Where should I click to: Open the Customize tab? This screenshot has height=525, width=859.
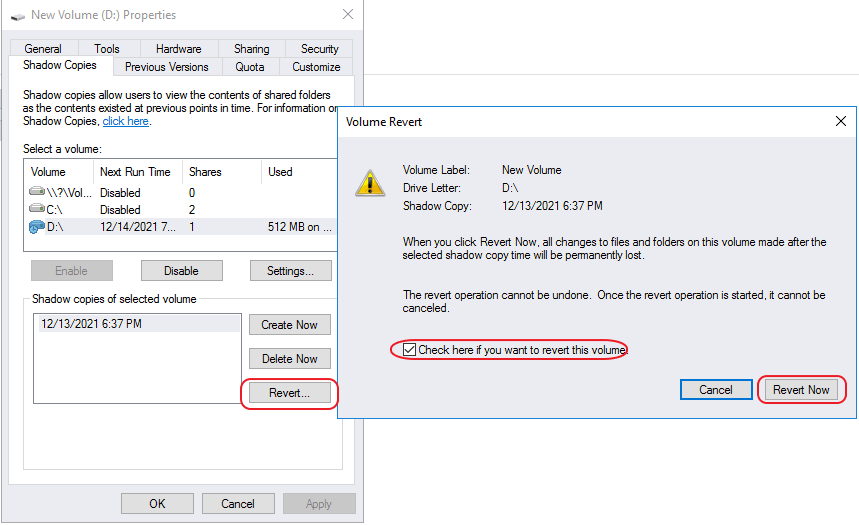point(316,67)
